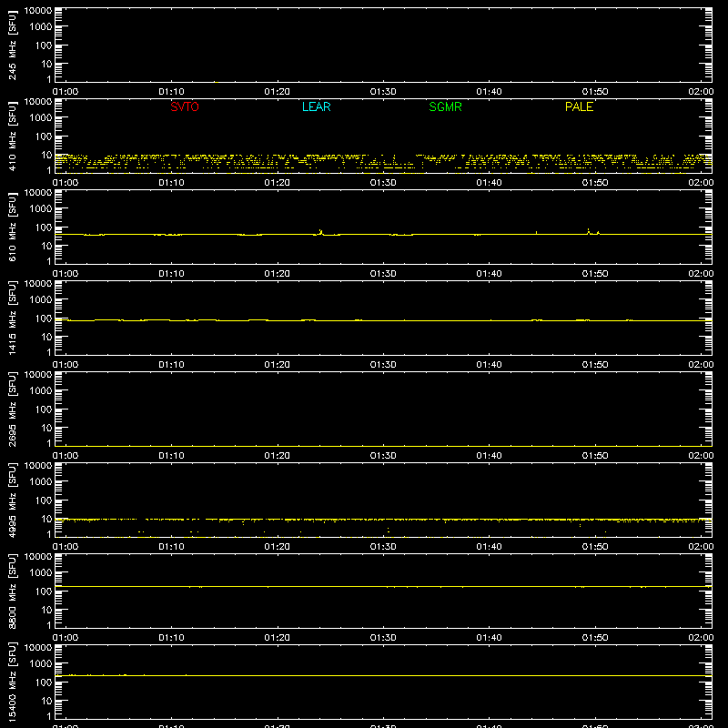Click the 10 y-axis value on the 1415 MHz plot
Image resolution: width=728 pixels, height=728 pixels.
click(x=46, y=337)
